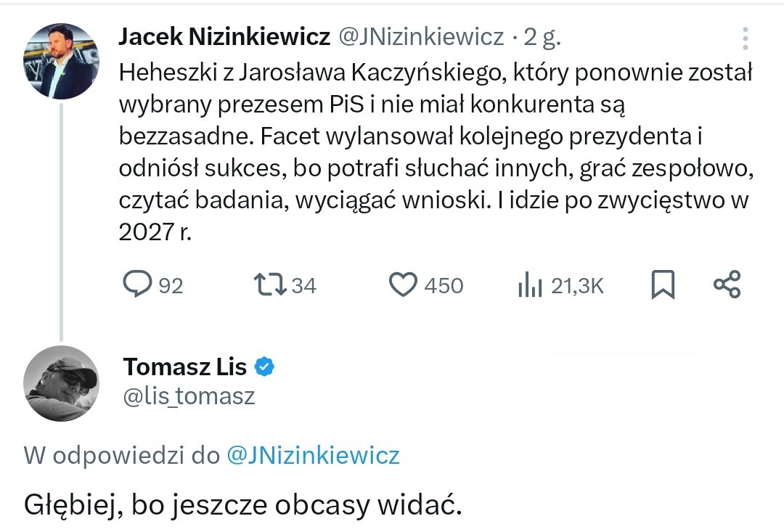Follow the blue @JNizinkiewicz mention in reply line
The width and height of the screenshot is (784, 532).
tap(313, 455)
